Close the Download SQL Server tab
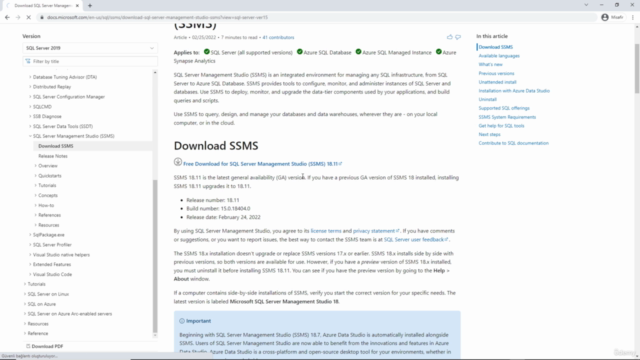 77,5
